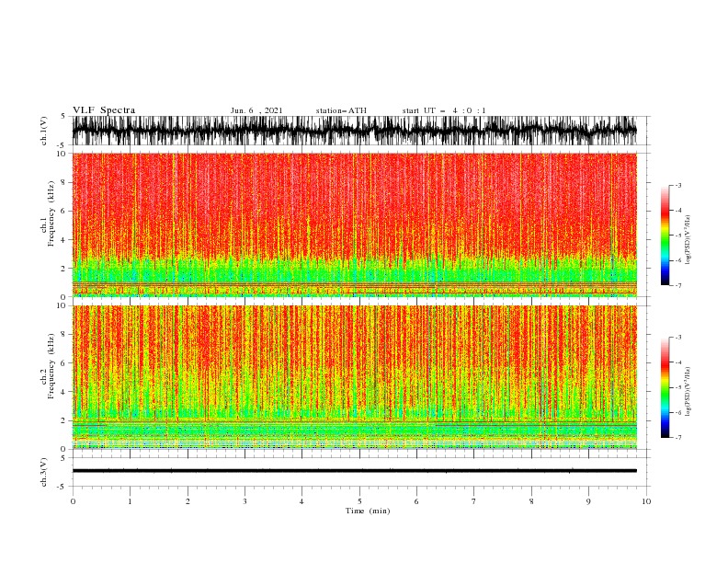This screenshot has width=728, height=563.
Task: Click the ch.1 spectrogram panel
Action: [x=354, y=224]
